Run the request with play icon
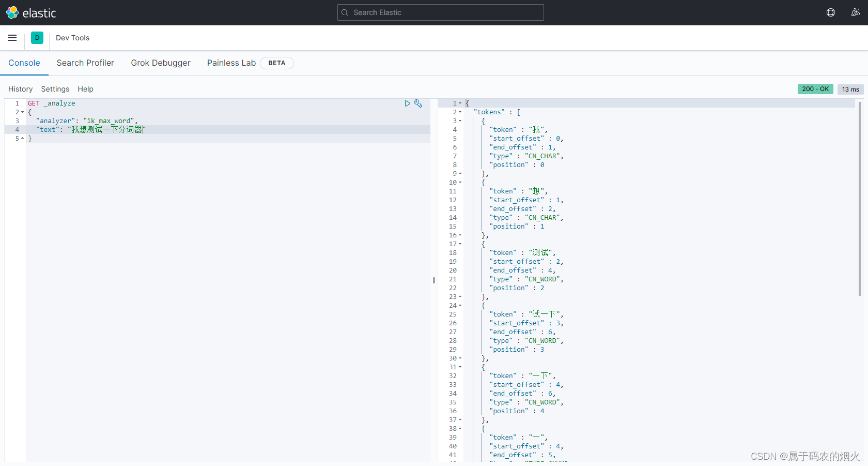This screenshot has width=868, height=466. coord(407,103)
